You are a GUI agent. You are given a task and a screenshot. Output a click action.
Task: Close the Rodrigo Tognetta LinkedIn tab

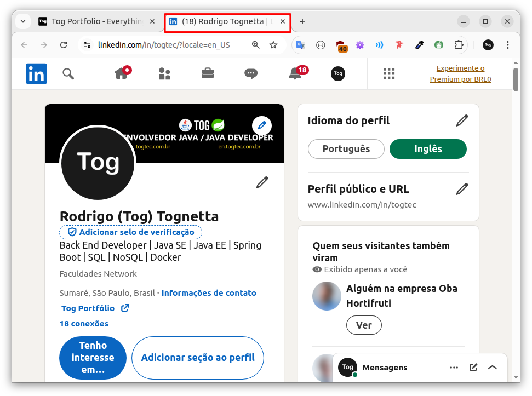click(283, 21)
